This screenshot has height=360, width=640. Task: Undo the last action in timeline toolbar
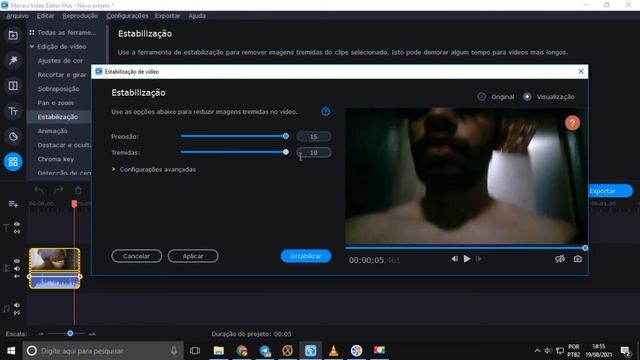(x=39, y=191)
